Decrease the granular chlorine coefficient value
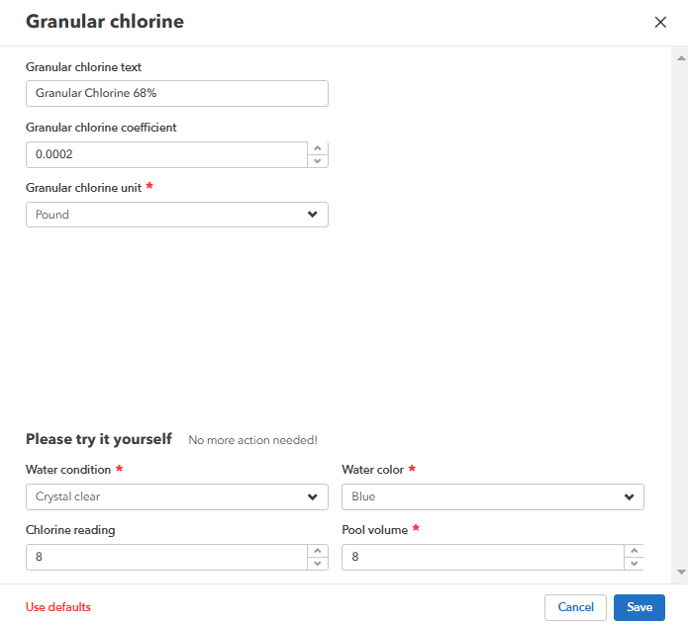Screen dimensions: 688x625 tap(318, 161)
